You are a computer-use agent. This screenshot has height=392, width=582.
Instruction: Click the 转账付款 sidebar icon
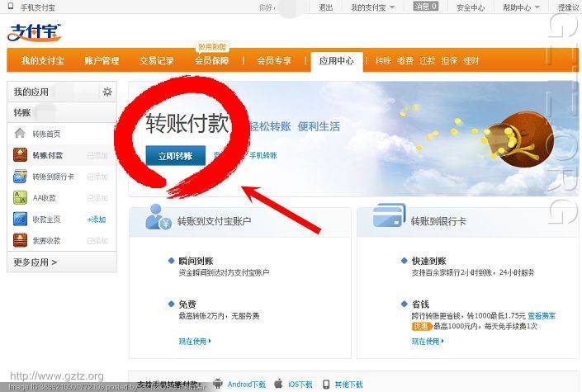pos(20,155)
